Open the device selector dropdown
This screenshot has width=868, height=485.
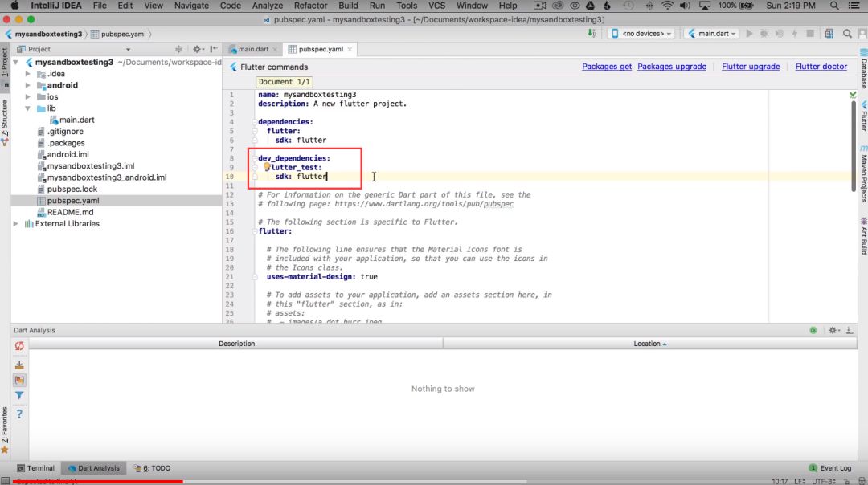[x=642, y=34]
